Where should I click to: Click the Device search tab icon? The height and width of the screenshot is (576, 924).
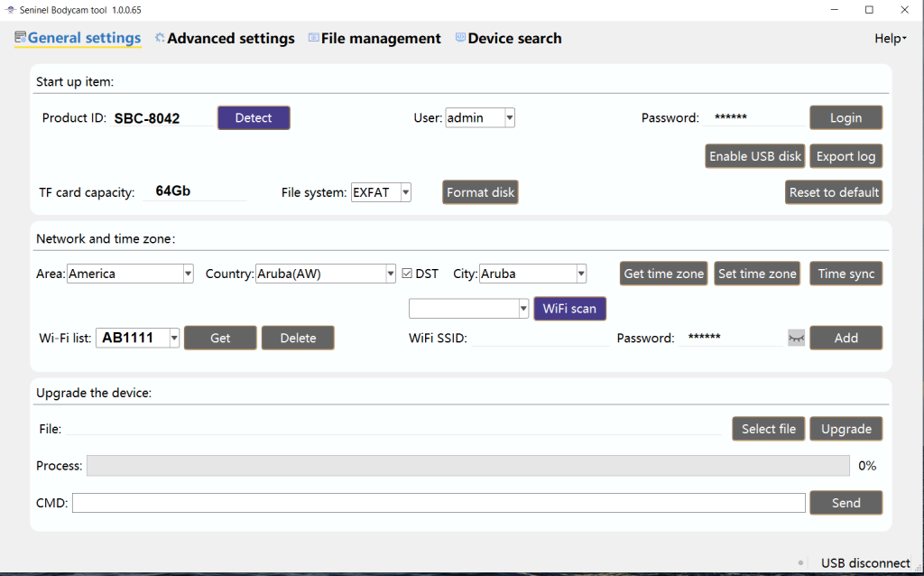click(460, 38)
